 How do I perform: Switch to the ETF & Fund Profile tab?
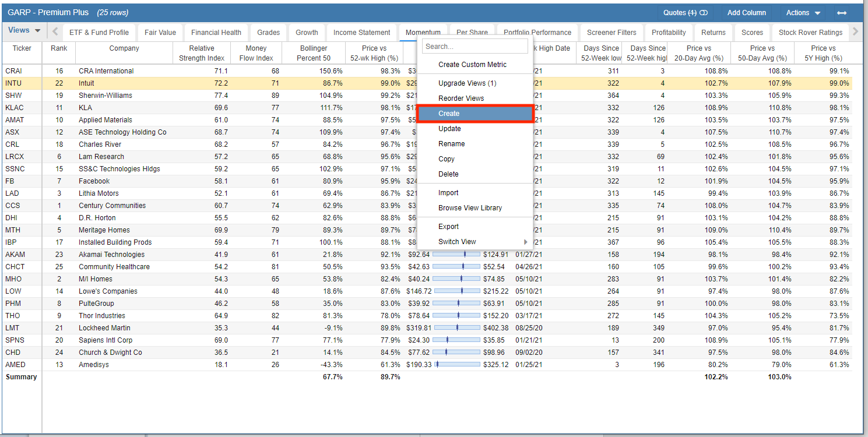pos(99,33)
